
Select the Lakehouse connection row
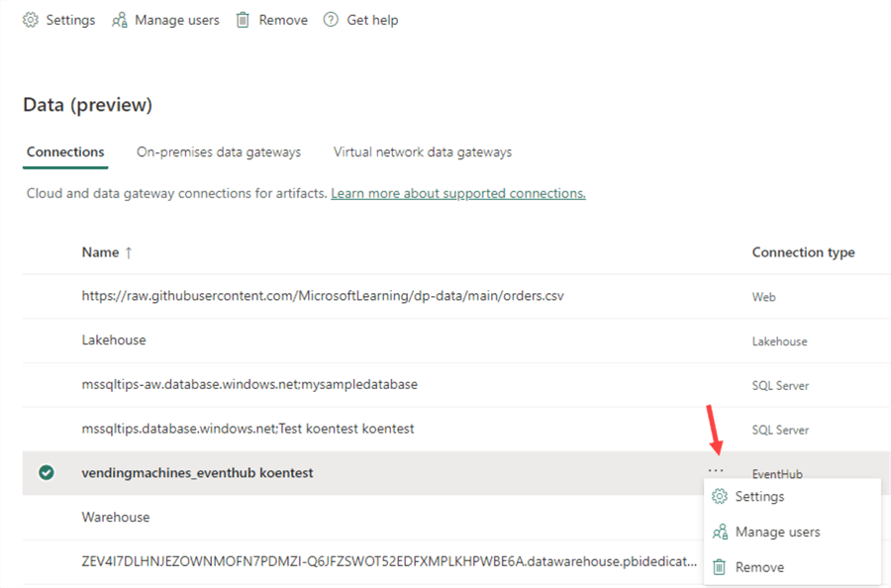click(x=114, y=340)
